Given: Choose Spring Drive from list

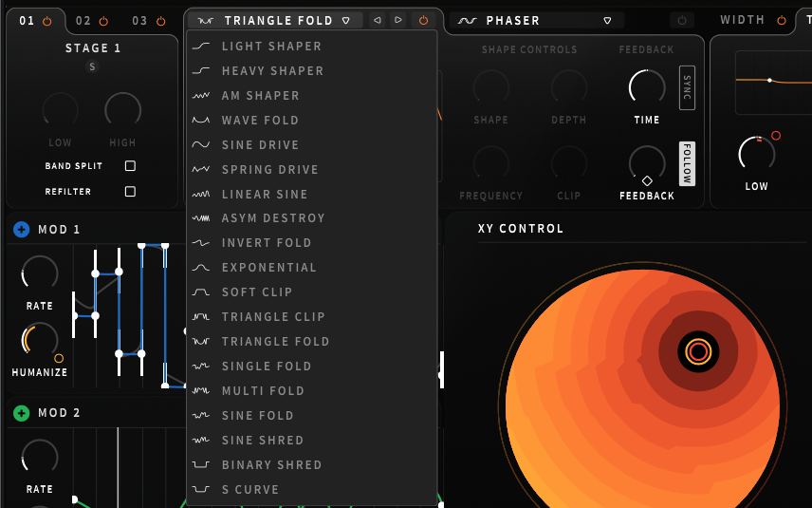Looking at the screenshot, I should point(312,170).
